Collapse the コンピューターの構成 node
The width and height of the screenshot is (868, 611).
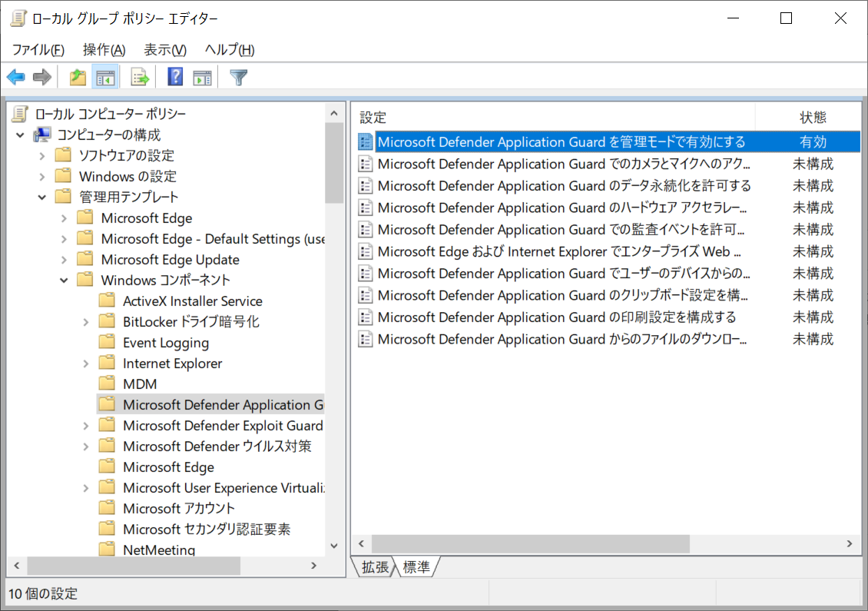[x=21, y=134]
